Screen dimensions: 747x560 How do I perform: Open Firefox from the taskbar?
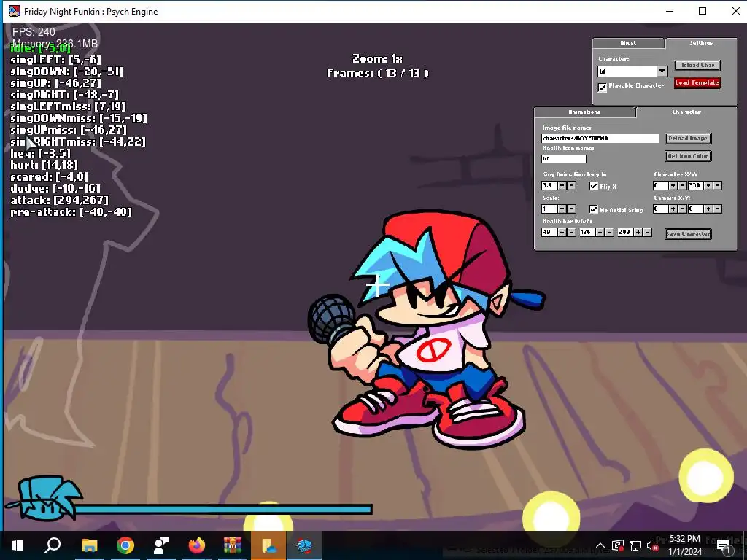[x=197, y=545]
